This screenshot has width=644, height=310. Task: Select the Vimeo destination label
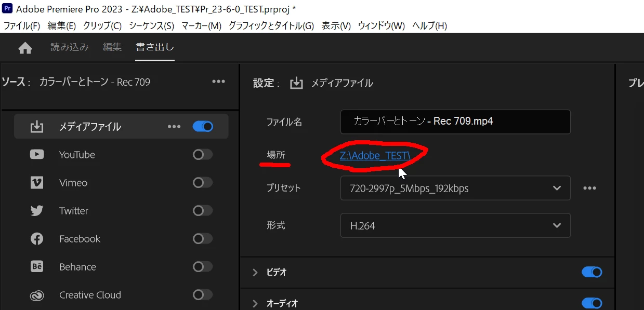click(x=73, y=183)
